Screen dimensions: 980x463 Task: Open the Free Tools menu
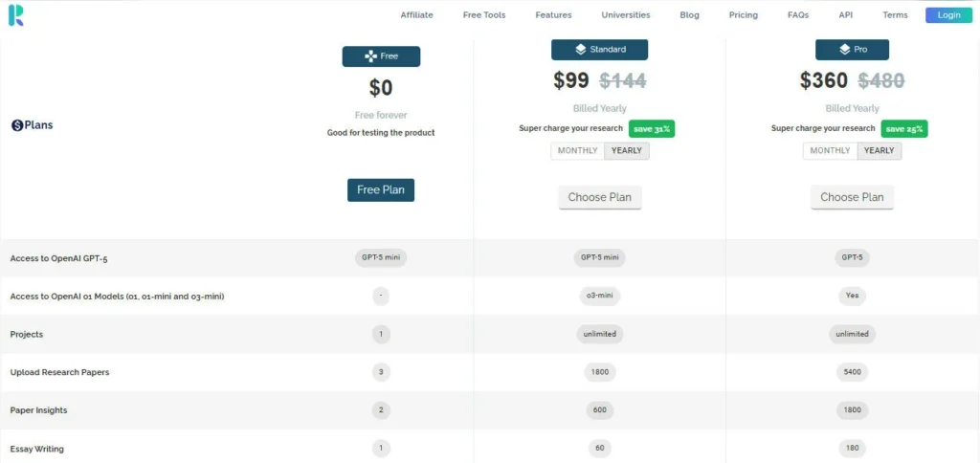tap(483, 15)
